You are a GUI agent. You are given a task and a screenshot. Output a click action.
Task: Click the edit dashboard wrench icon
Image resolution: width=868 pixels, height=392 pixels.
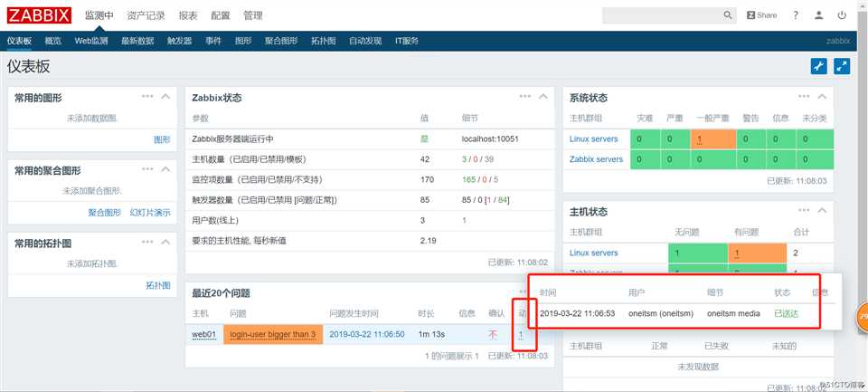coord(819,66)
